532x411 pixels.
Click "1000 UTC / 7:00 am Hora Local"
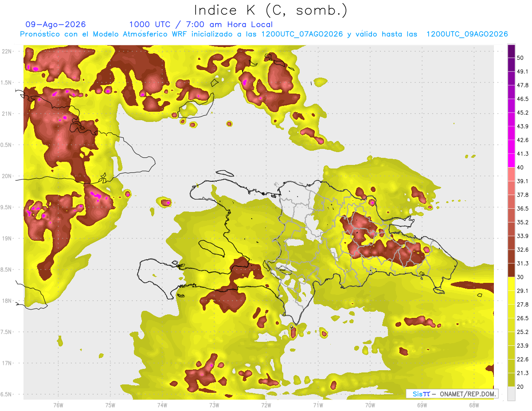tap(201, 24)
